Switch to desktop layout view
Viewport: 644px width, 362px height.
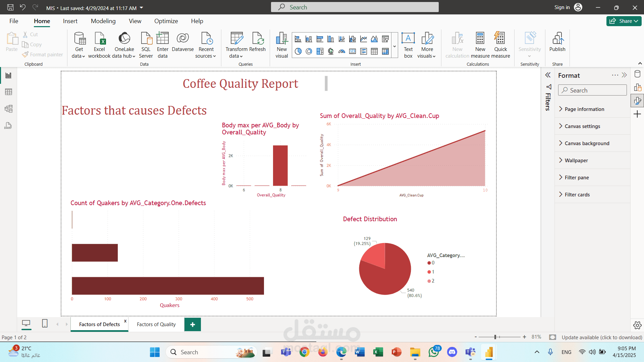26,323
